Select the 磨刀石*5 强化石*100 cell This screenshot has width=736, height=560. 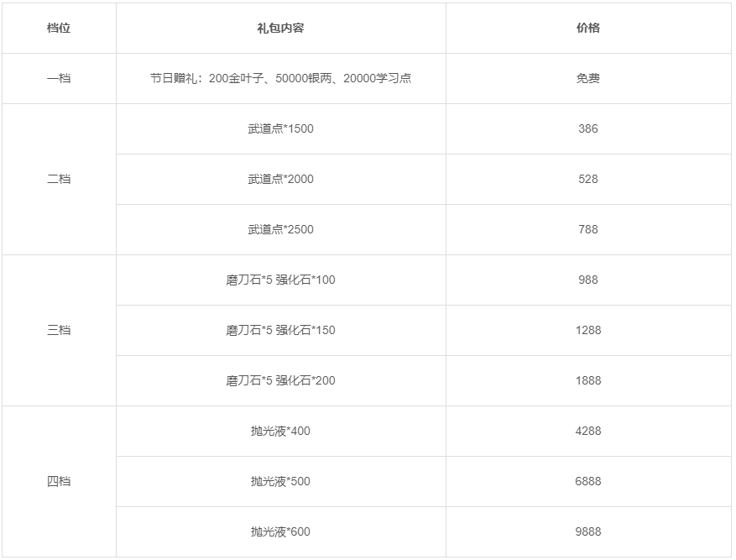point(280,280)
